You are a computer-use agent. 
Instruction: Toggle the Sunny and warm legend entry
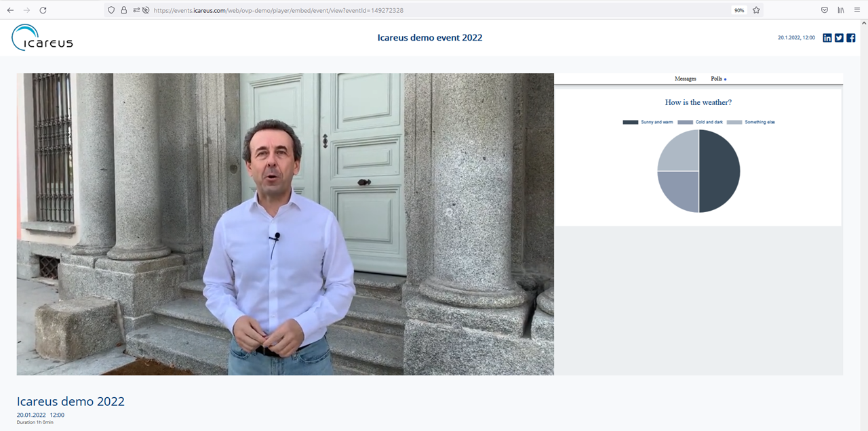pos(648,122)
